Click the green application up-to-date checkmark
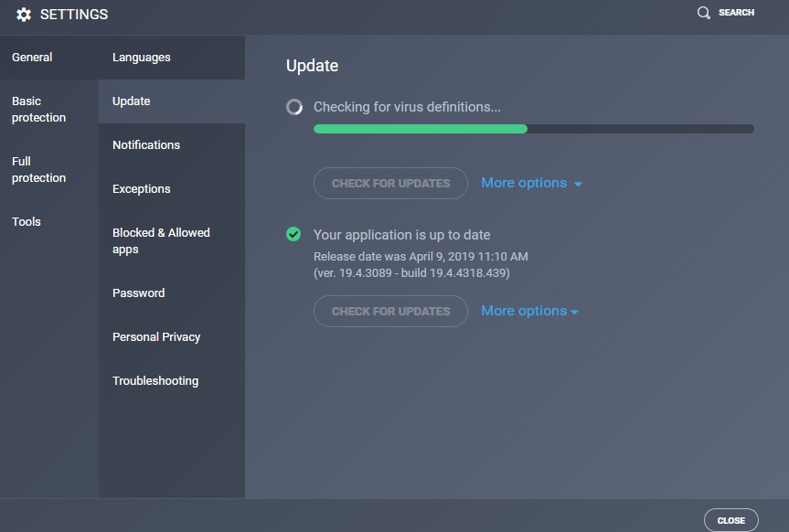This screenshot has width=789, height=532. 293,234
